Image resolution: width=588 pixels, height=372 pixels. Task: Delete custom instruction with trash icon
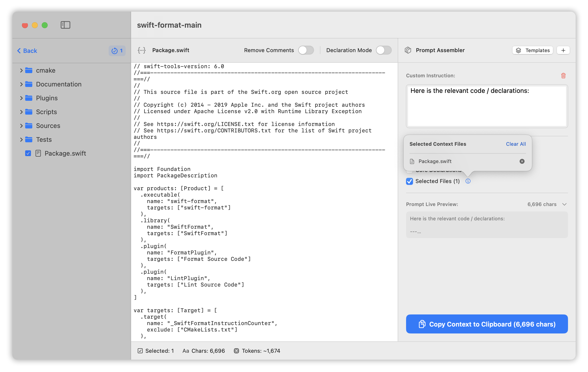click(563, 76)
